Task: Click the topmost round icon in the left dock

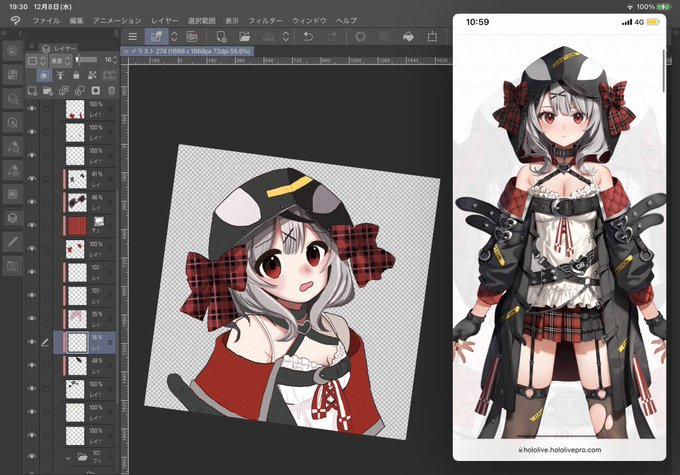Action: 13,51
